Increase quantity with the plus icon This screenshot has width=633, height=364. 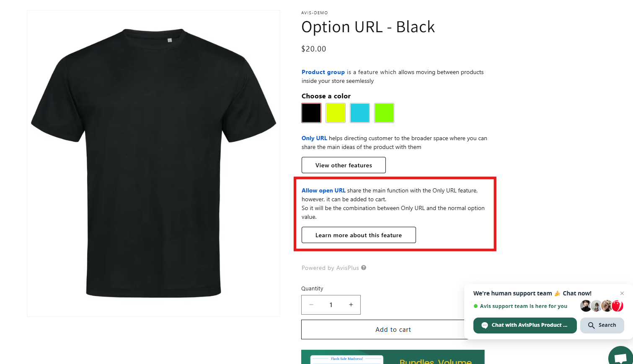click(351, 305)
